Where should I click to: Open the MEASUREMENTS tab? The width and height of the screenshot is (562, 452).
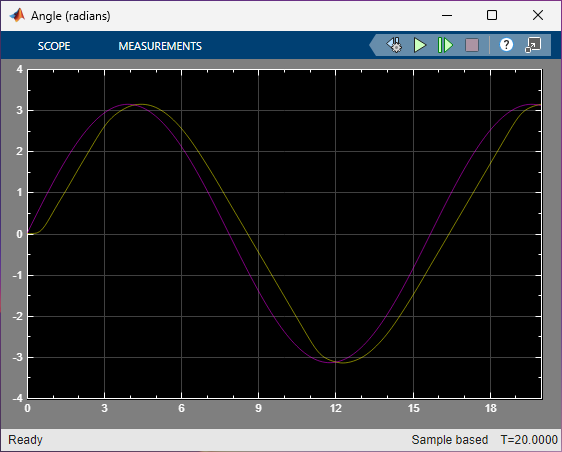[160, 46]
